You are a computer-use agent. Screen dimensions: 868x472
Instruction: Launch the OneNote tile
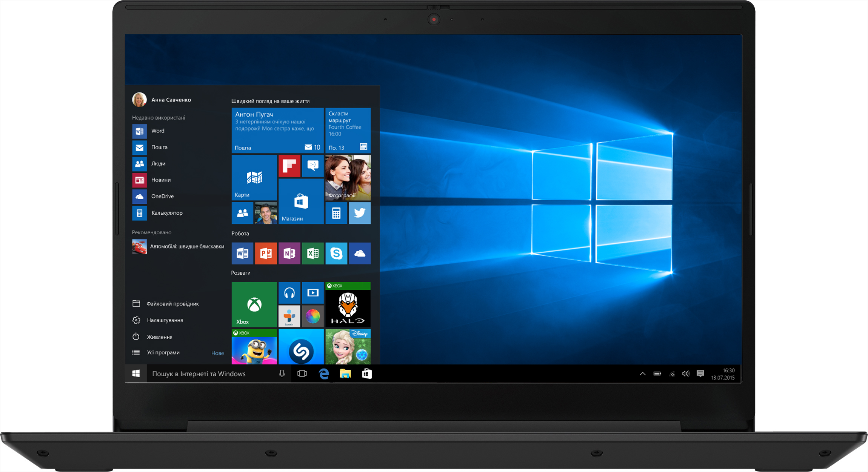[x=289, y=253]
